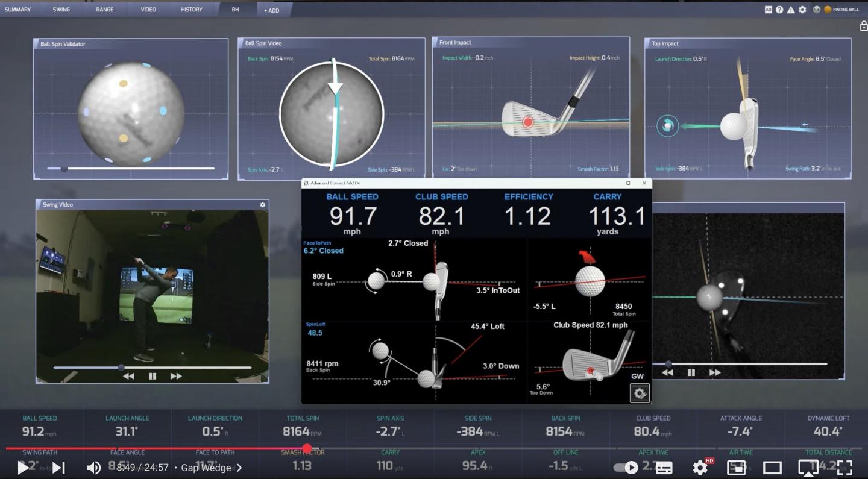Expand the Gap Wedge chapter list
The height and width of the screenshot is (479, 868).
[x=239, y=468]
